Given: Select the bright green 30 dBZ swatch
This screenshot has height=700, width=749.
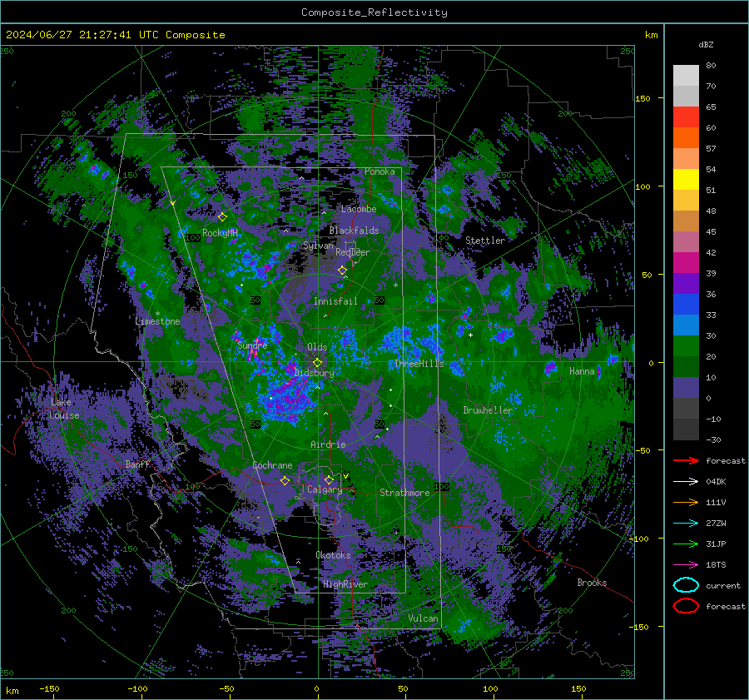Looking at the screenshot, I should pyautogui.click(x=686, y=346).
